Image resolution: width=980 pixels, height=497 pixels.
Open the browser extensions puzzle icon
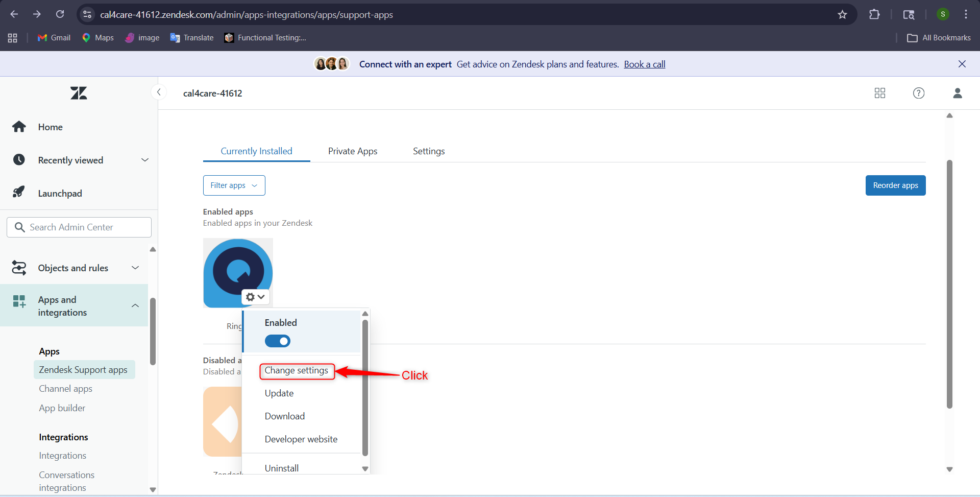point(874,14)
